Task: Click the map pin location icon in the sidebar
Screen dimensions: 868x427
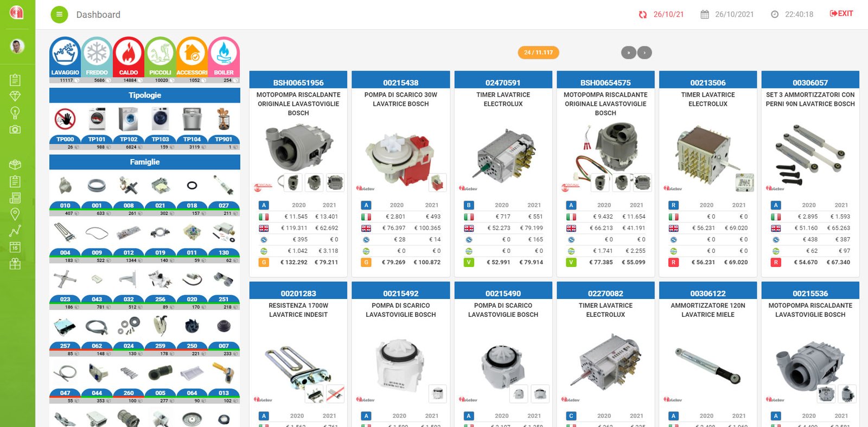Action: click(x=15, y=214)
